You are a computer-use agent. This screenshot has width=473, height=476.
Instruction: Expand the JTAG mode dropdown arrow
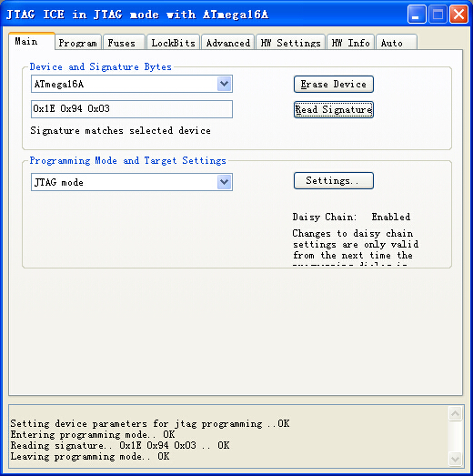pos(225,182)
